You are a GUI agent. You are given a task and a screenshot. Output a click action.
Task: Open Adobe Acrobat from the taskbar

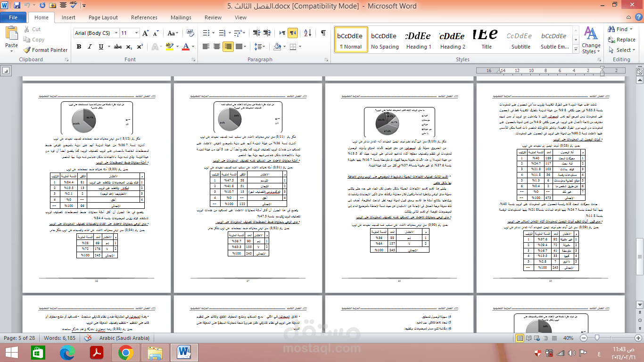pos(97,352)
